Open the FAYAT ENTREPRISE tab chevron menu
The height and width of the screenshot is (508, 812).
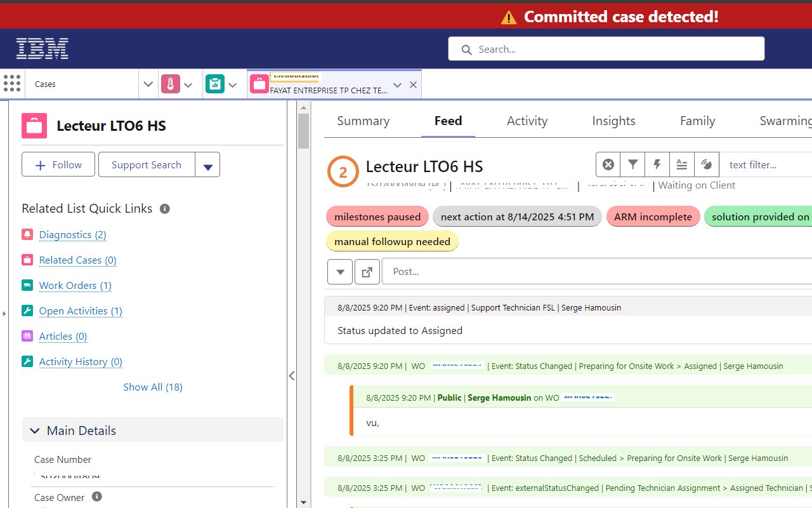pos(397,84)
